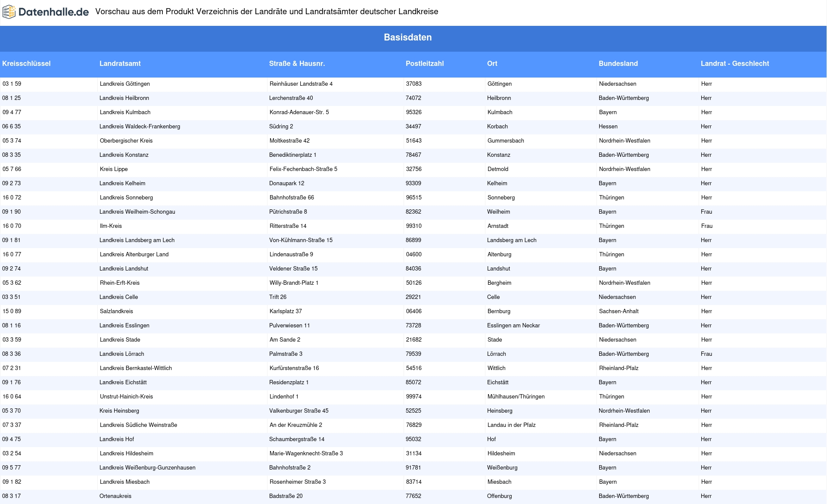Click the Ort column header
This screenshot has width=827, height=504.
[492, 63]
